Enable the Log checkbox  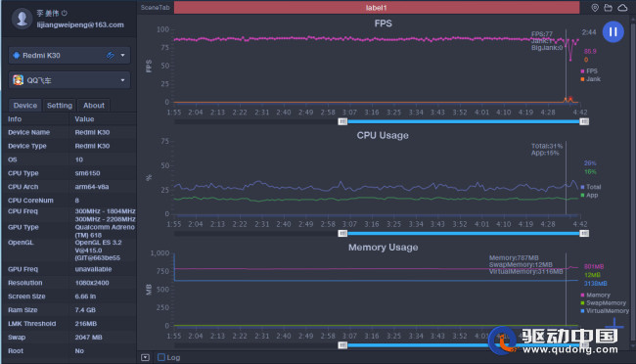point(161,357)
